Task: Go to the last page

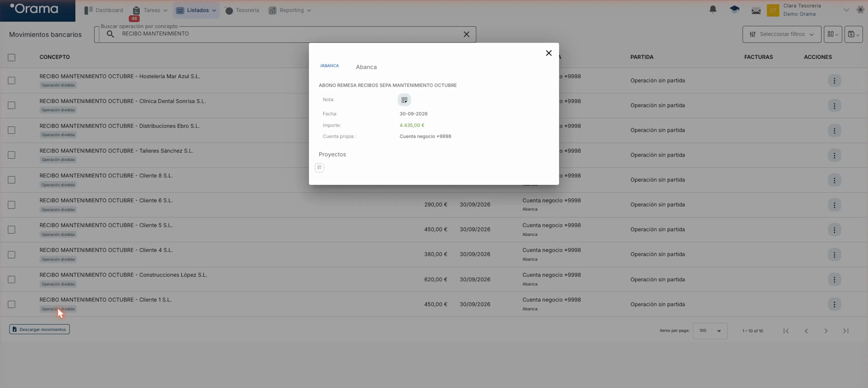Action: [x=845, y=331]
